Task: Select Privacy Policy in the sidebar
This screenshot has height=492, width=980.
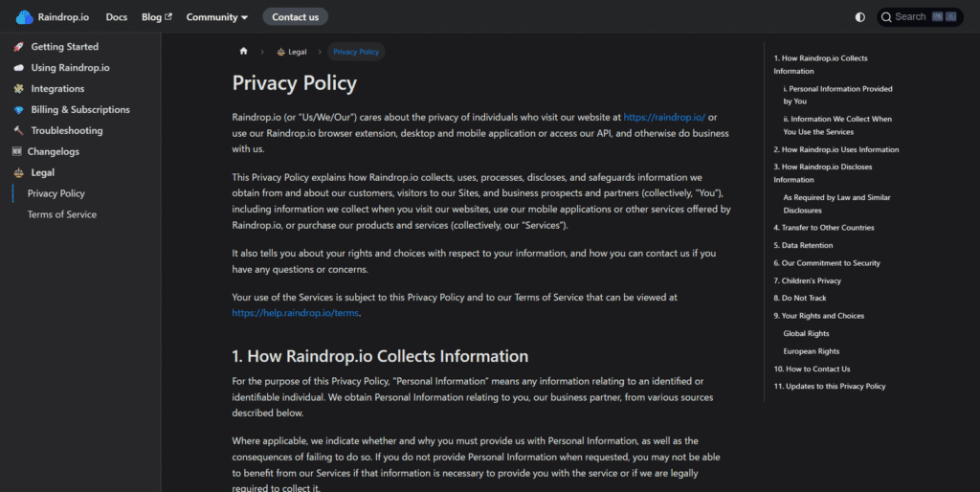Action: pyautogui.click(x=56, y=193)
